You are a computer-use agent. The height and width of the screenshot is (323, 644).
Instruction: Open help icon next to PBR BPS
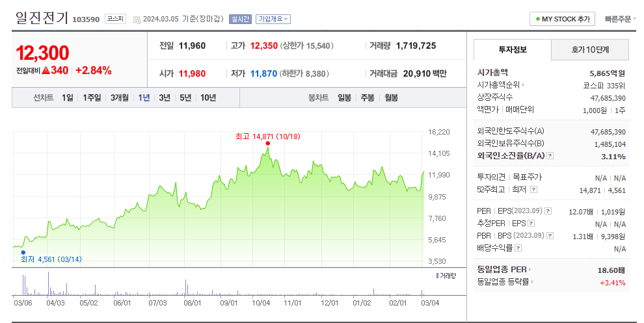550,235
